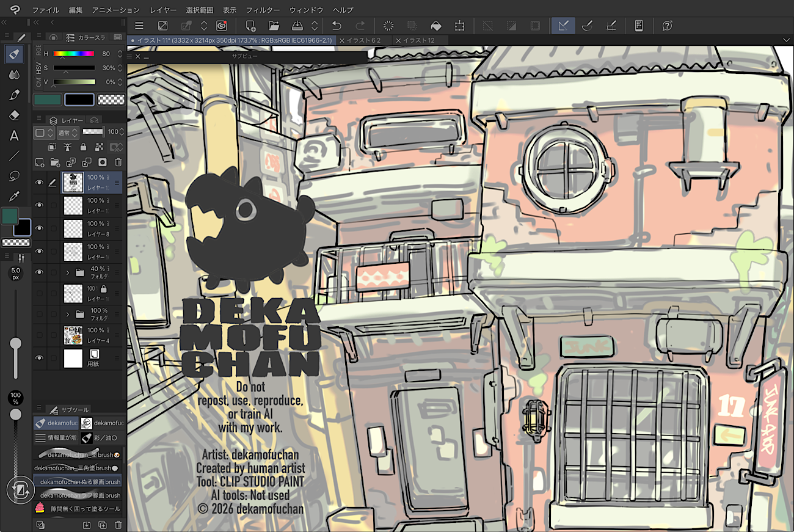
Task: Expand the 100% opacity folder
Action: point(68,315)
